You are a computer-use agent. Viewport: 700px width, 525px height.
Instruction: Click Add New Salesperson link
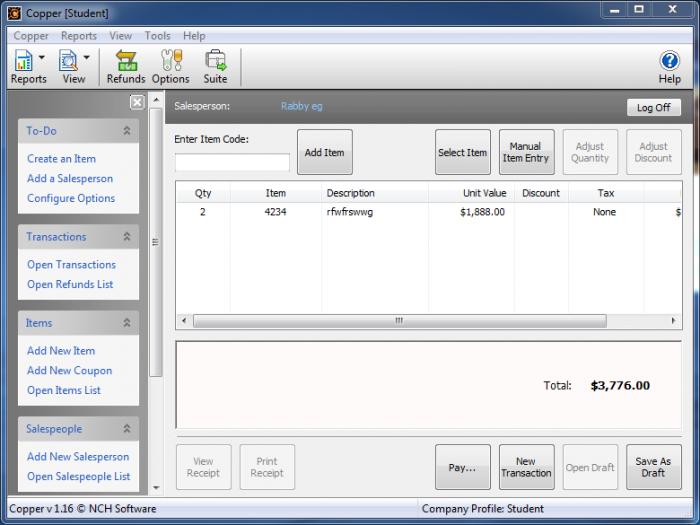click(x=78, y=456)
